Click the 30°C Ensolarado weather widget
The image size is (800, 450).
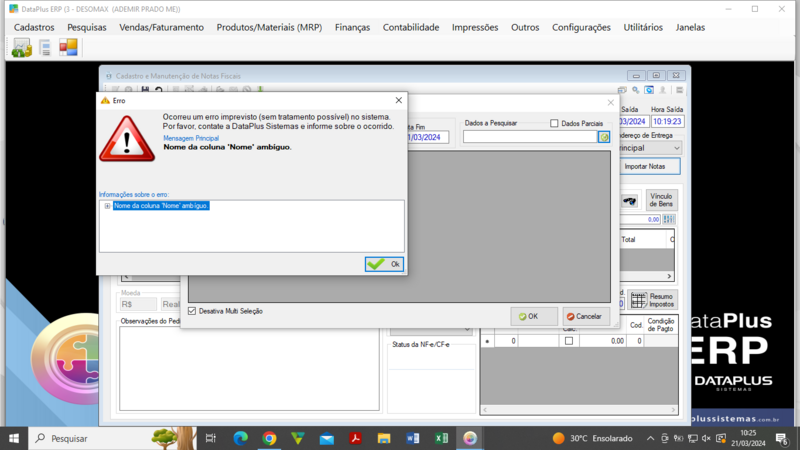point(592,438)
